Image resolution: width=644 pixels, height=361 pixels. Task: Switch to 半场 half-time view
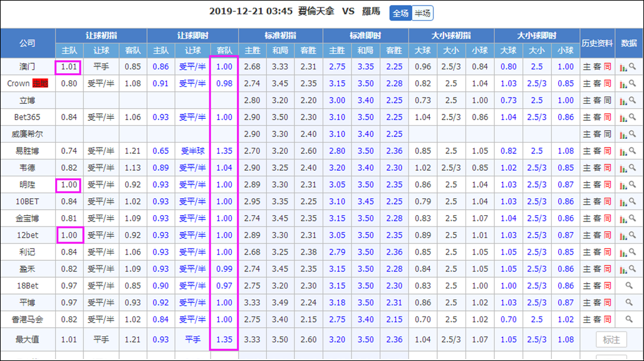[x=423, y=13]
